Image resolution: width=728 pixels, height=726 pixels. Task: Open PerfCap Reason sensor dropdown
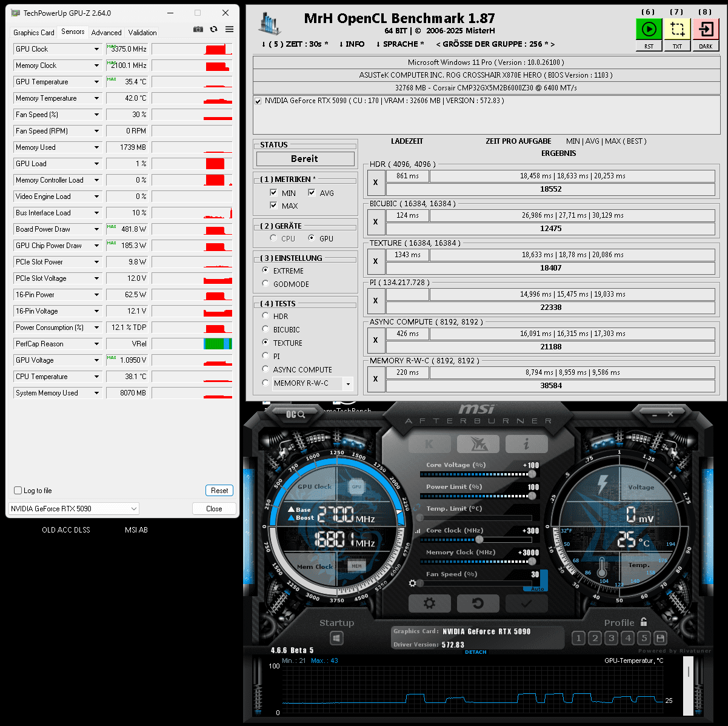click(x=96, y=344)
